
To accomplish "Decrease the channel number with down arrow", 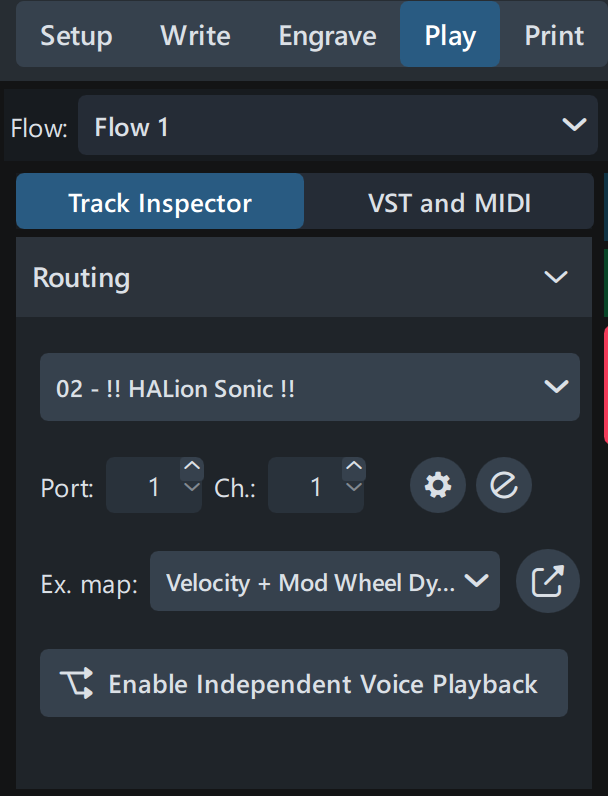I will [x=354, y=489].
